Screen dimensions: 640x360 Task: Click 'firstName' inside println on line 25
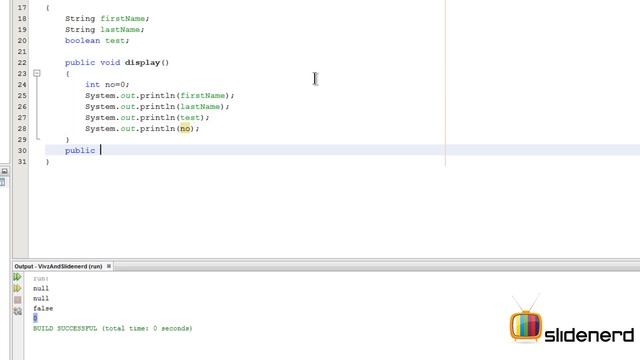click(202, 96)
